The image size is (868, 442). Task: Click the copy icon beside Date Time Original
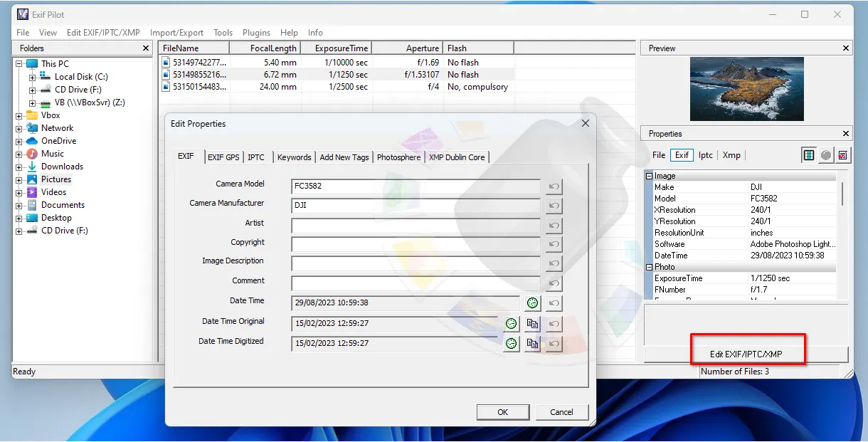[x=533, y=324]
